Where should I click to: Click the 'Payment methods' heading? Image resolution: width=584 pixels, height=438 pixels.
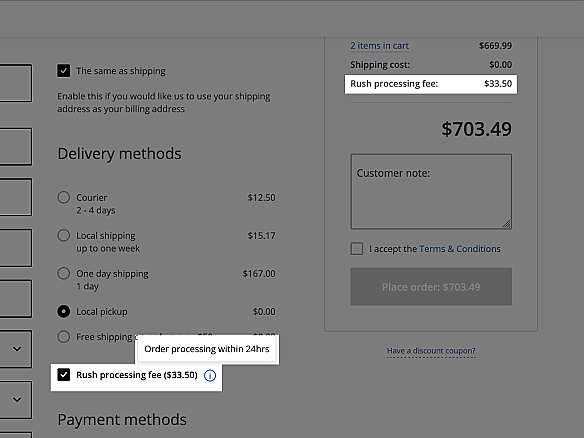pyautogui.click(x=122, y=420)
